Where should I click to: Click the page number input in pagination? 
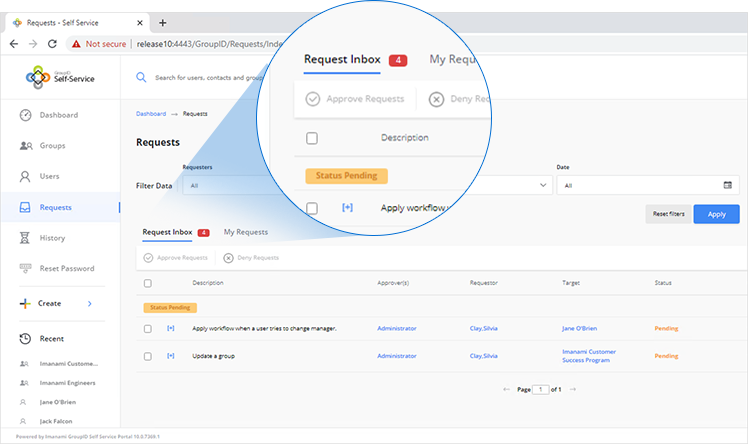540,390
